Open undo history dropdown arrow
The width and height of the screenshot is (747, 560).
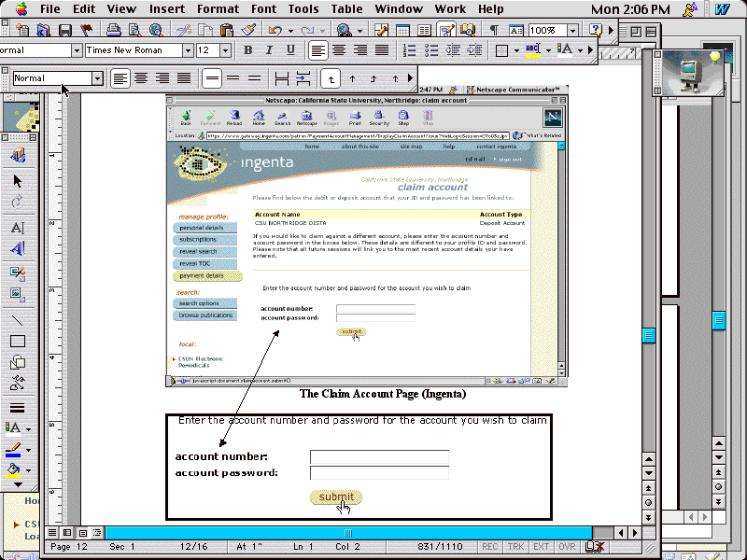tap(290, 31)
